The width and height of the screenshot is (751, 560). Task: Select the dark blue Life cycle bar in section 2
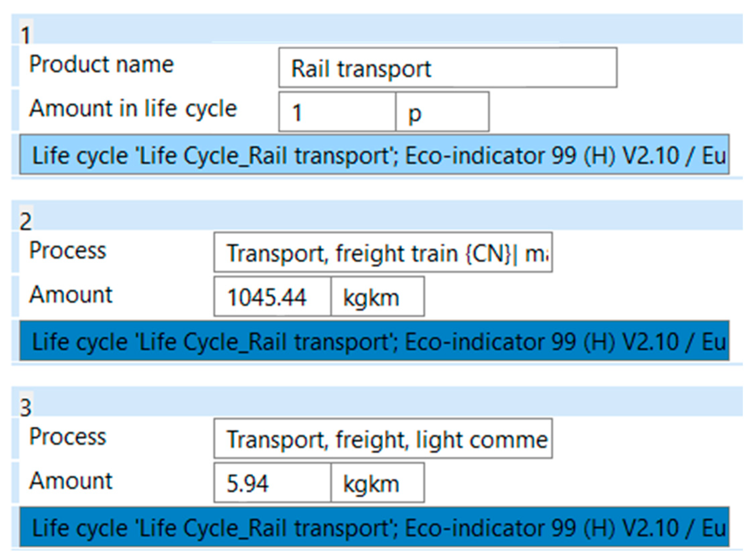pos(374,340)
